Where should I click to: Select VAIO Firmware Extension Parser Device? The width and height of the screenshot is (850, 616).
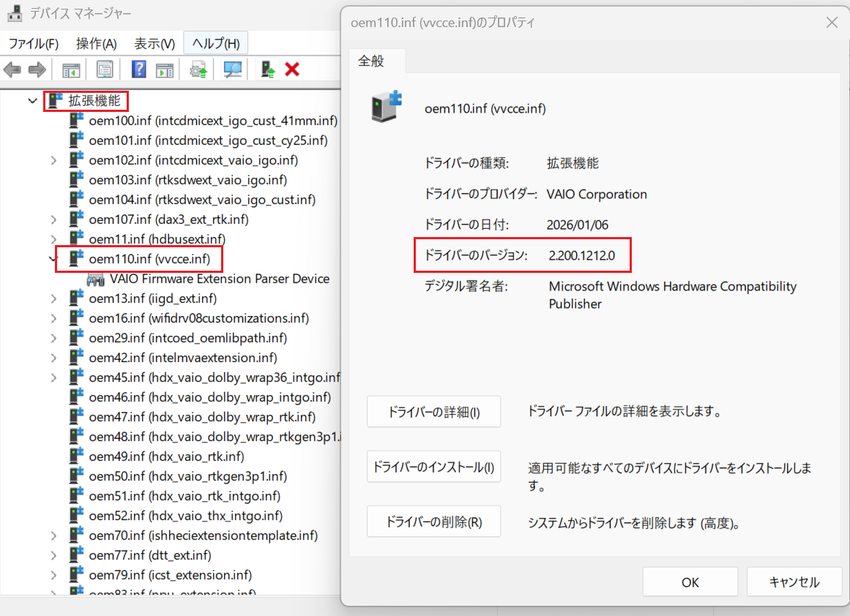[219, 279]
